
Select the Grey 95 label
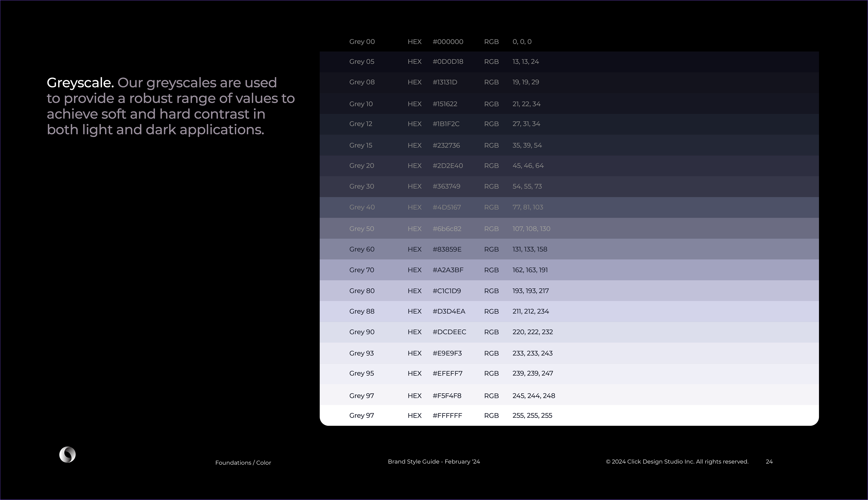[x=361, y=373]
